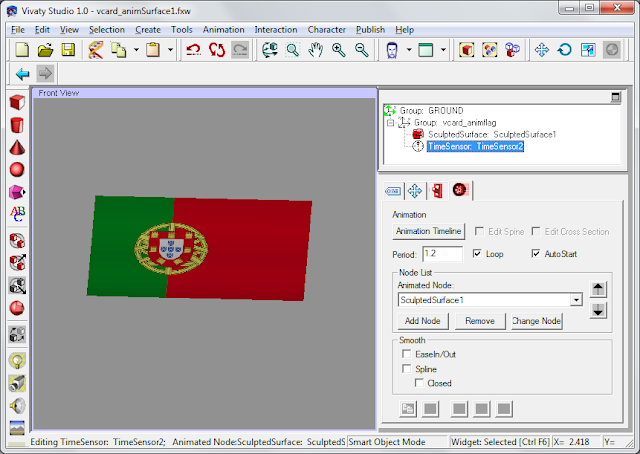Click the red Undo-all double arrow icon

[217, 50]
